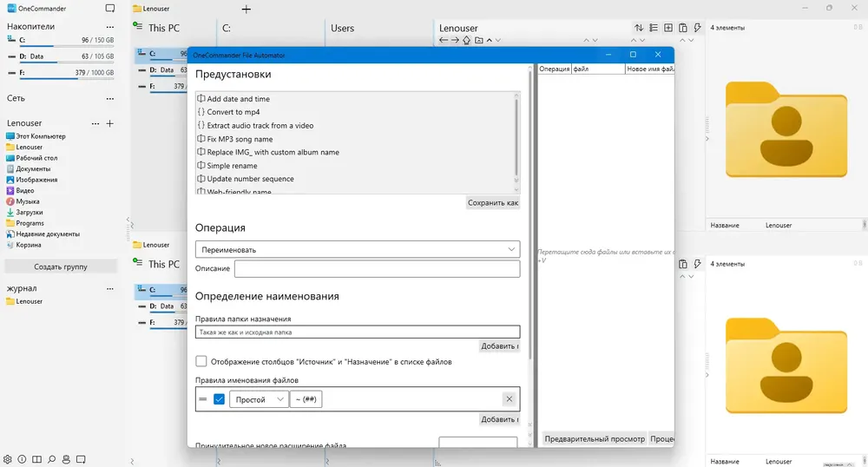Viewport: 868px width, 467px height.
Task: Switch to the Lenouser tab at top
Action: tap(151, 9)
